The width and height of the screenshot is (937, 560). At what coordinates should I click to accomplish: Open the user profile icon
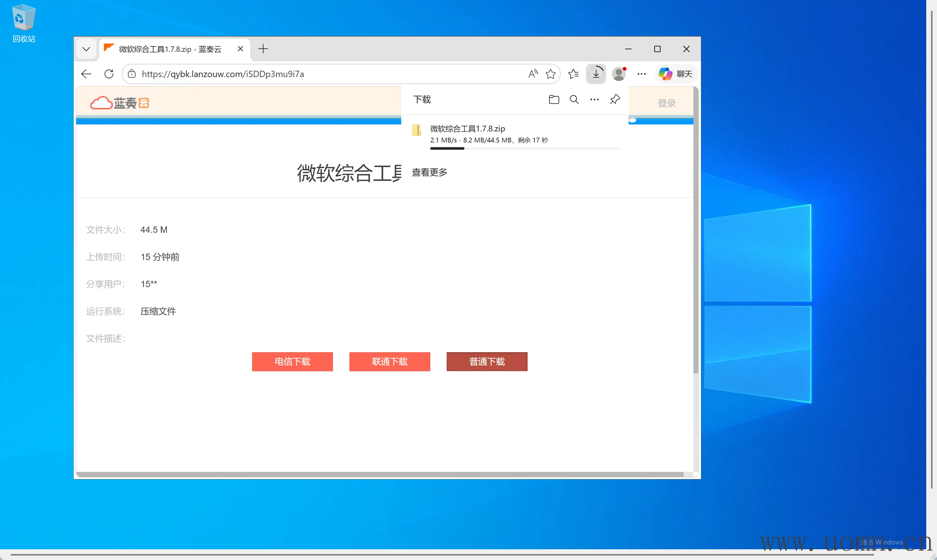619,74
